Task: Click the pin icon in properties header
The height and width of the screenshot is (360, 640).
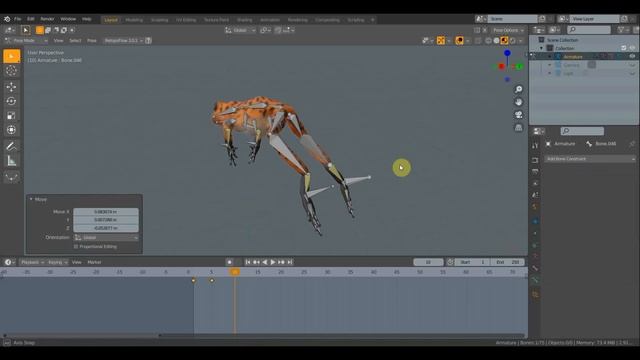Action: tap(632, 144)
